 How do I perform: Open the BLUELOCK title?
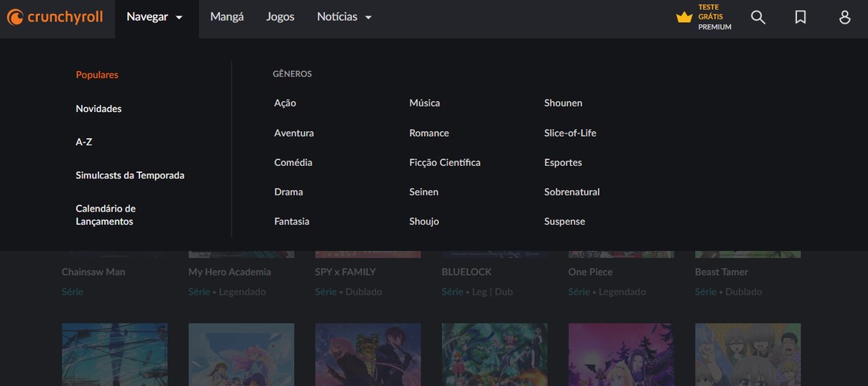467,272
